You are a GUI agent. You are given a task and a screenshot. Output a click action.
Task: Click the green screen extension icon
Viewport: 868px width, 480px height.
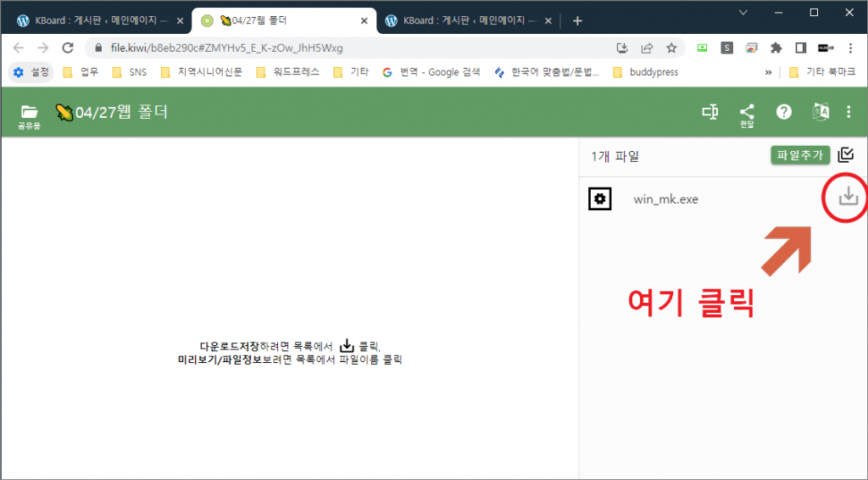pyautogui.click(x=702, y=48)
